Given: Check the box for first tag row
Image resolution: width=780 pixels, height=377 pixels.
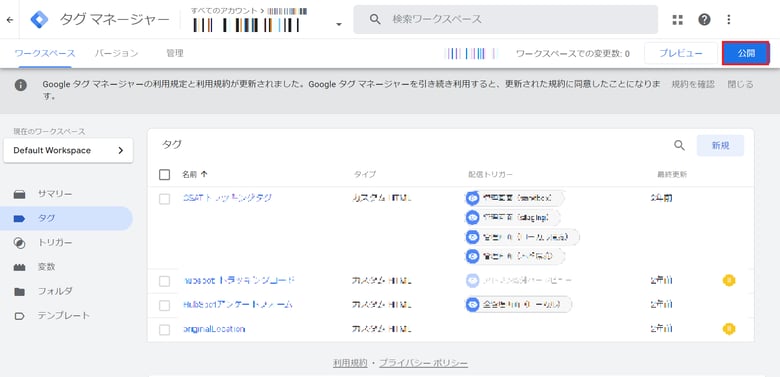Looking at the screenshot, I should tap(165, 199).
